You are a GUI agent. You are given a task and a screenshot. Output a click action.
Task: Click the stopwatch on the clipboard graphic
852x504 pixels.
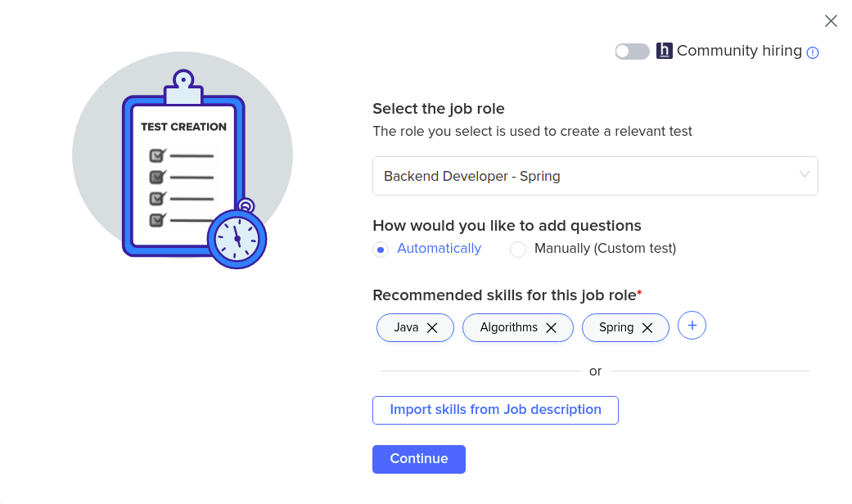click(236, 238)
